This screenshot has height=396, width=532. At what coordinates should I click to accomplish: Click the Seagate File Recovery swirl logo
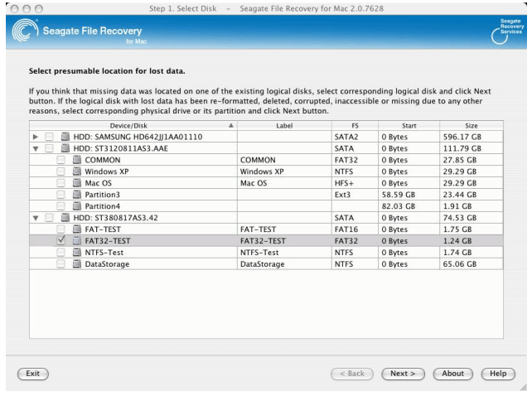point(25,31)
